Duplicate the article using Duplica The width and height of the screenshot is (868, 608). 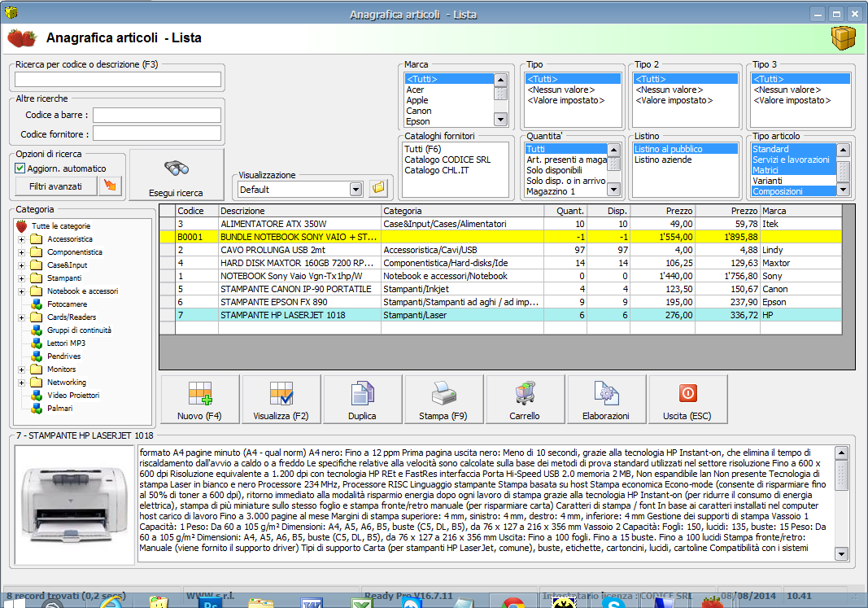[x=363, y=400]
